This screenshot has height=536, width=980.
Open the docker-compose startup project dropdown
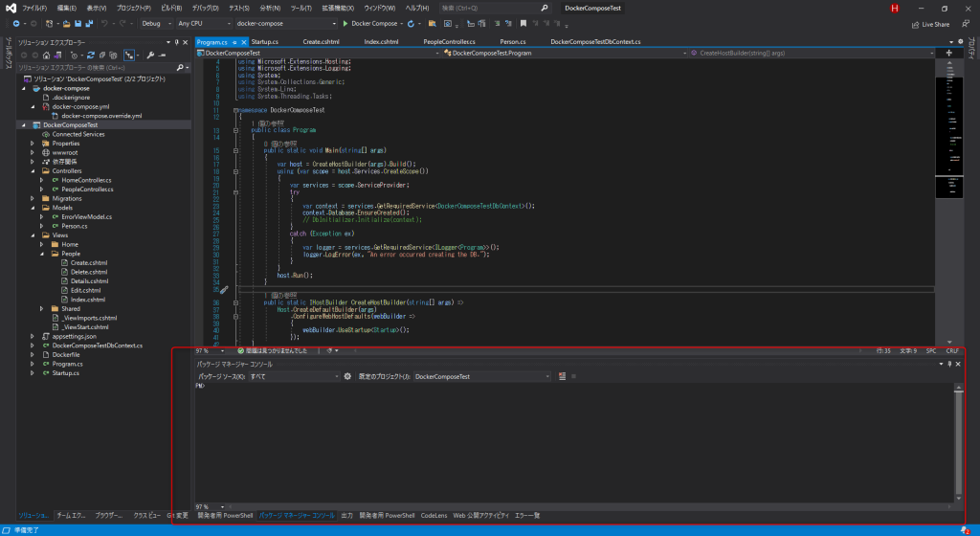(285, 24)
